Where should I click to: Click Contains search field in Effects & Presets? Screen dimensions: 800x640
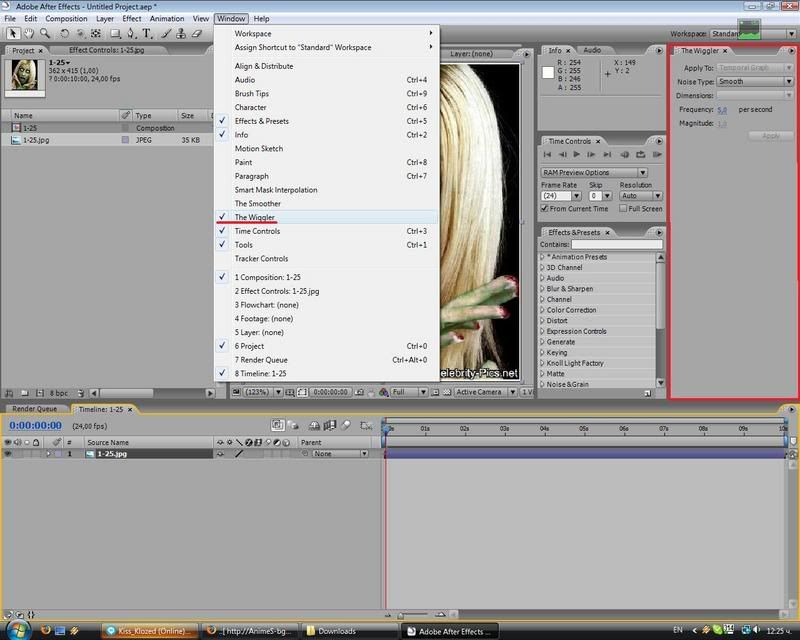click(617, 244)
